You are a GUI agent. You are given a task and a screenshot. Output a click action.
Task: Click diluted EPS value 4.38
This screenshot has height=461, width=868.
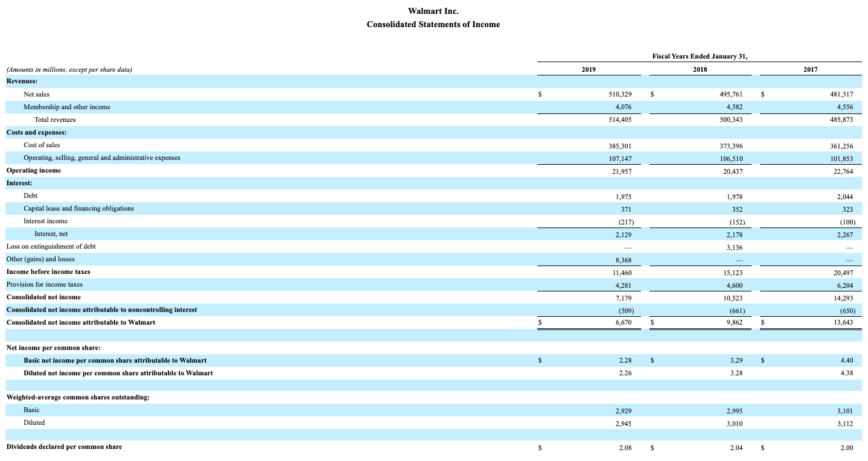(x=847, y=373)
